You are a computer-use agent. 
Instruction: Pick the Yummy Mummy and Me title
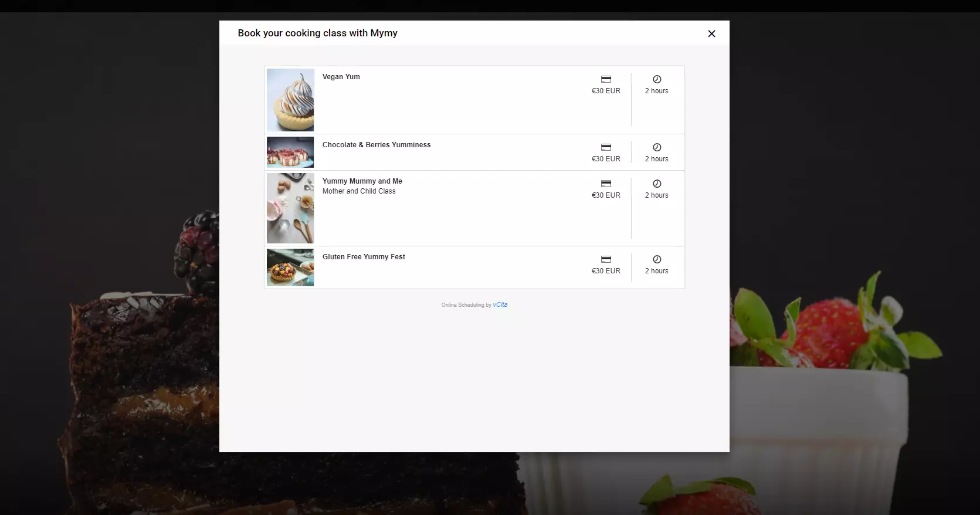[x=362, y=181]
